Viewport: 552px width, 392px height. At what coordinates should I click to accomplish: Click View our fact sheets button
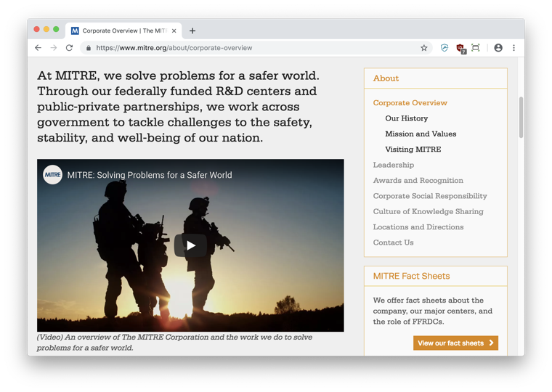[455, 343]
